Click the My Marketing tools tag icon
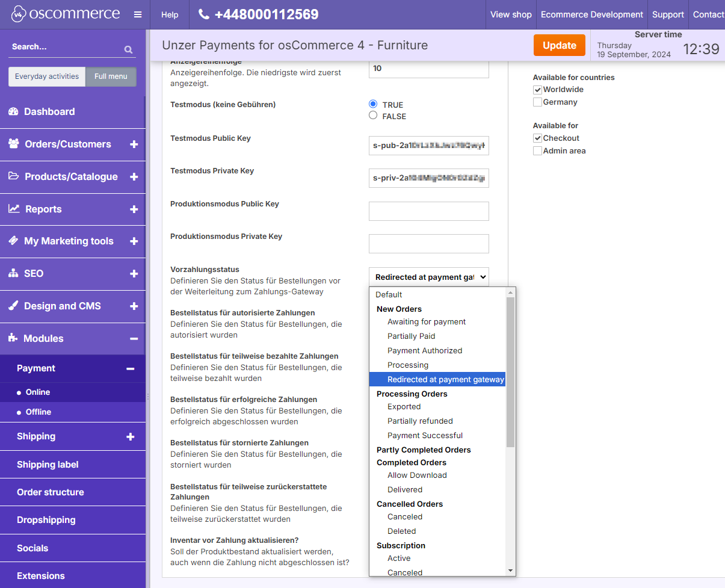725x588 pixels. (x=13, y=241)
